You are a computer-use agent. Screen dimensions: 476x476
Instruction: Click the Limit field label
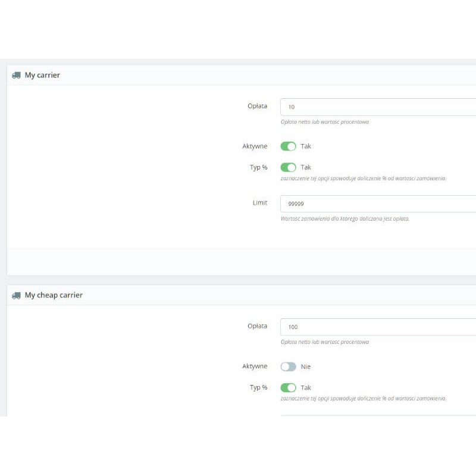pyautogui.click(x=260, y=202)
